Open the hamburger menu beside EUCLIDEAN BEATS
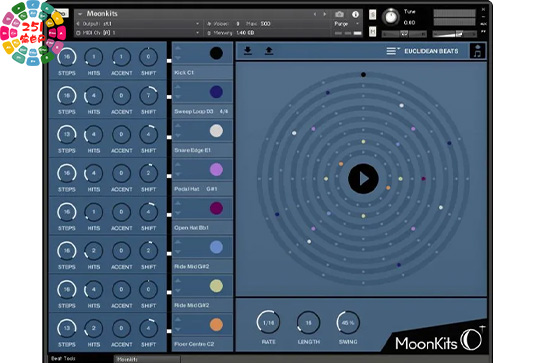The width and height of the screenshot is (535, 363). point(392,51)
